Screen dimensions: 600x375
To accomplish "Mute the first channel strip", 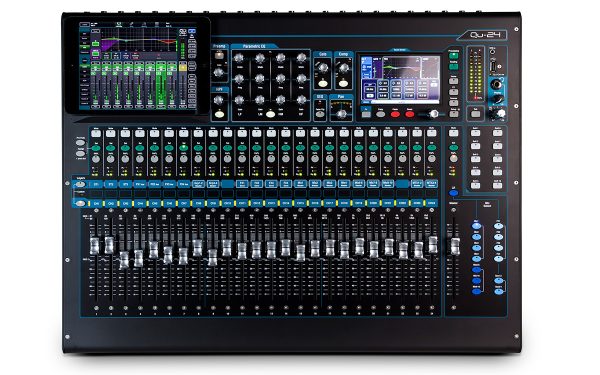I will pyautogui.click(x=96, y=134).
